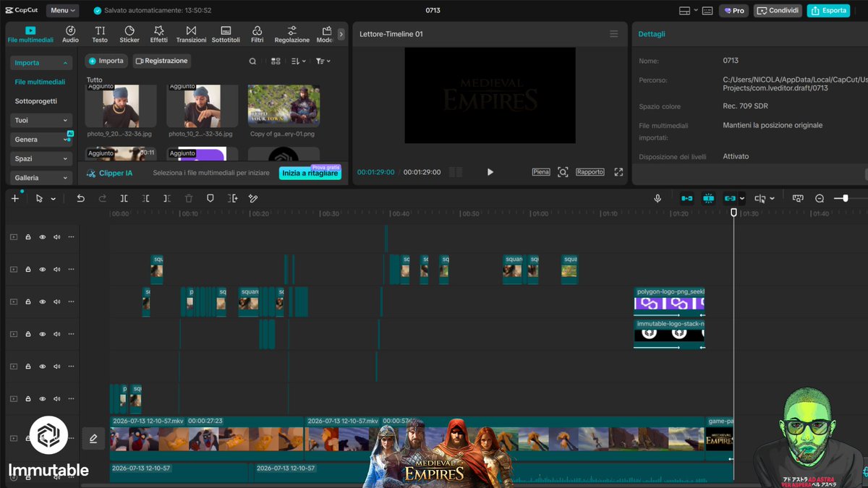Click Inizia a ritagliare button
The image size is (868, 488).
(310, 173)
